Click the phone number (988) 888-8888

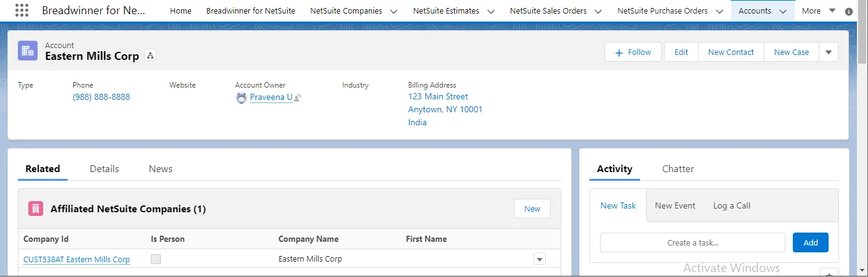point(101,97)
